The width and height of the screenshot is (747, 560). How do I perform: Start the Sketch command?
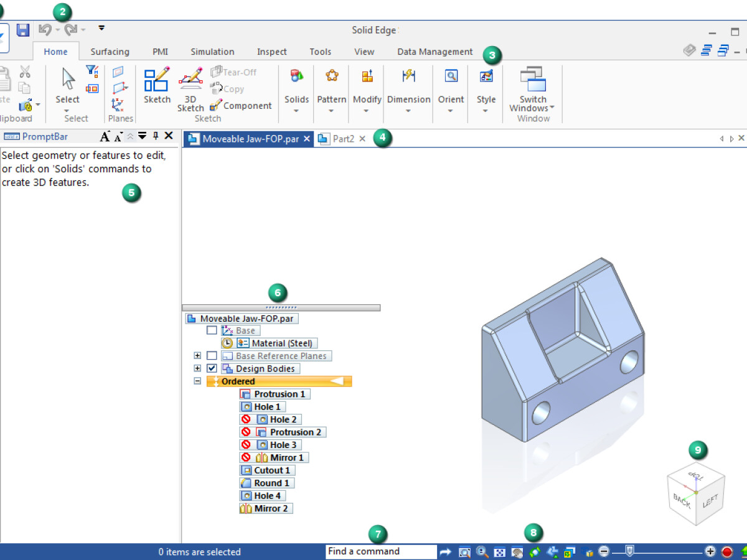click(x=157, y=85)
